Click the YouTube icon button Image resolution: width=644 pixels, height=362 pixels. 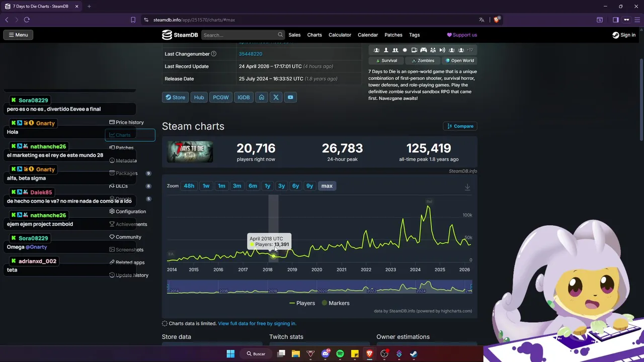click(x=290, y=98)
